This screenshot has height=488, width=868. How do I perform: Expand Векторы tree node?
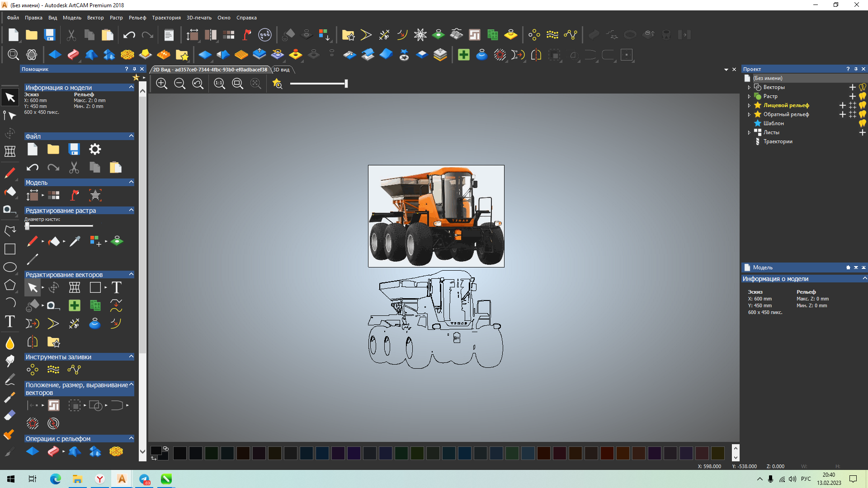coord(749,88)
